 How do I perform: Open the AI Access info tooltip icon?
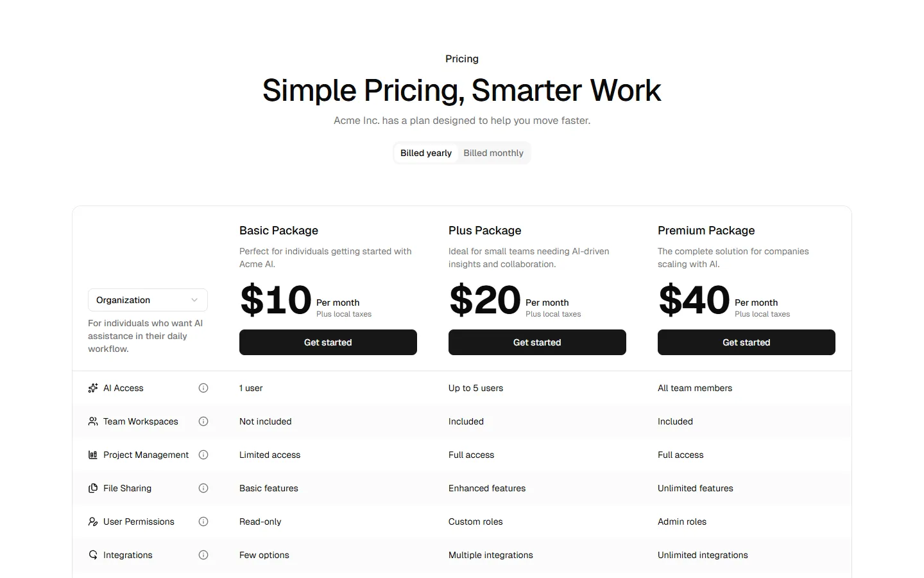pos(203,388)
